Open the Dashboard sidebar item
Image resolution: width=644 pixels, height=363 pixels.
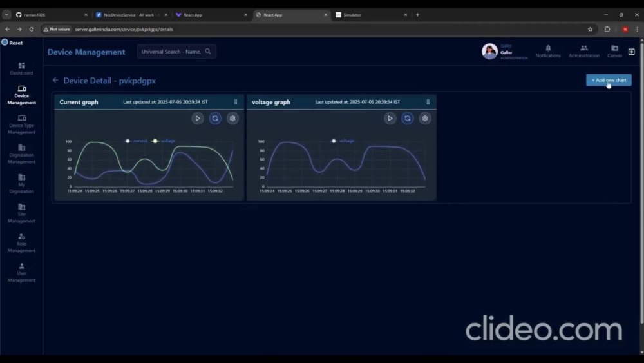coord(21,68)
